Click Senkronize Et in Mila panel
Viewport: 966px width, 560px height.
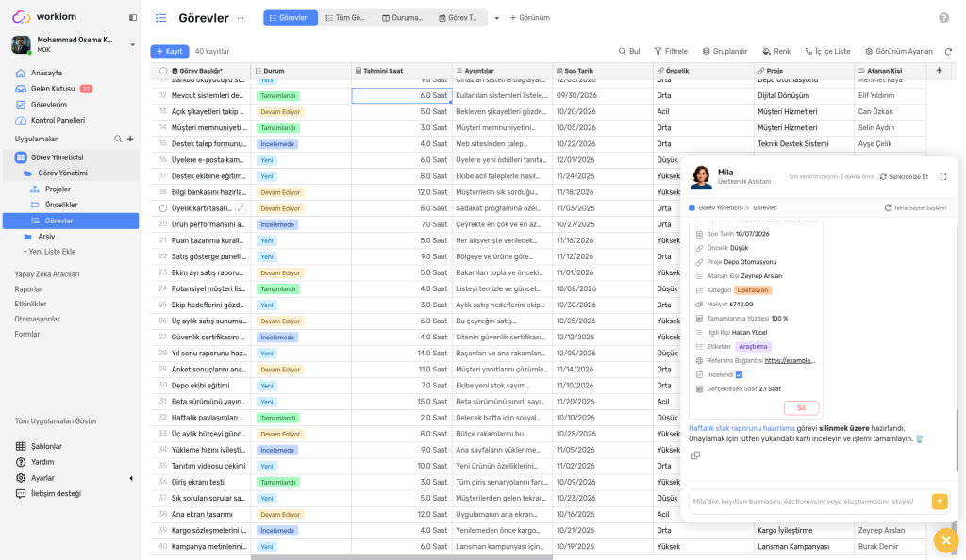click(904, 177)
